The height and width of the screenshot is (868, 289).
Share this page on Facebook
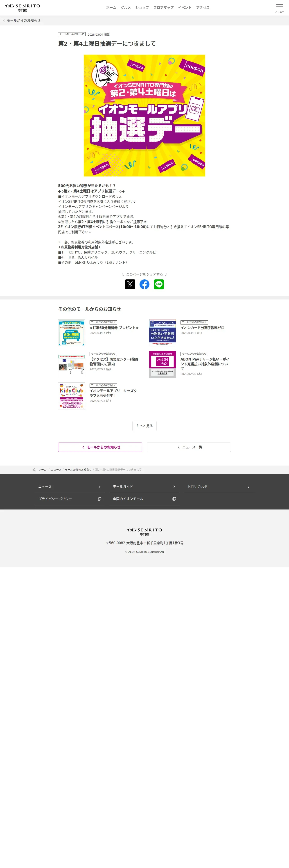(144, 284)
